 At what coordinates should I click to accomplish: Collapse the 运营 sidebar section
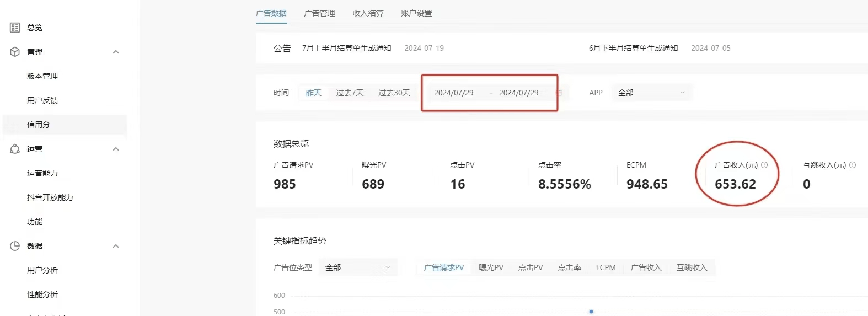[x=116, y=149]
